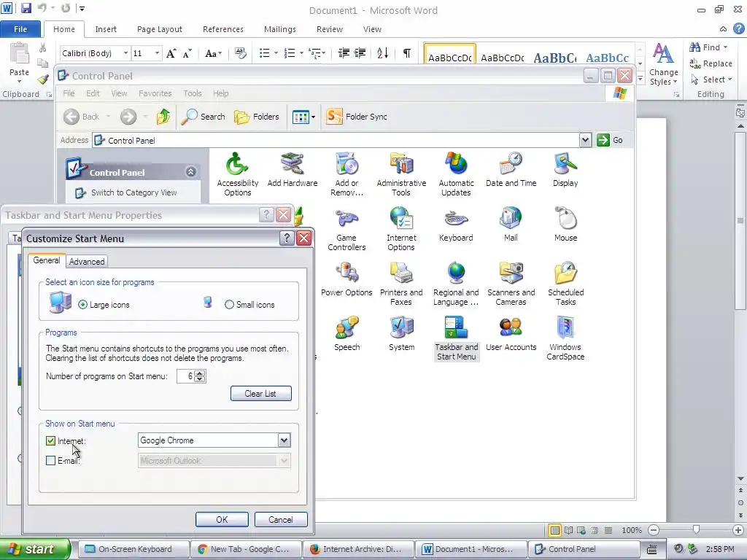Screen dimensions: 747x560
Task: Click Word's Format Painter brush icon
Action: [43, 79]
